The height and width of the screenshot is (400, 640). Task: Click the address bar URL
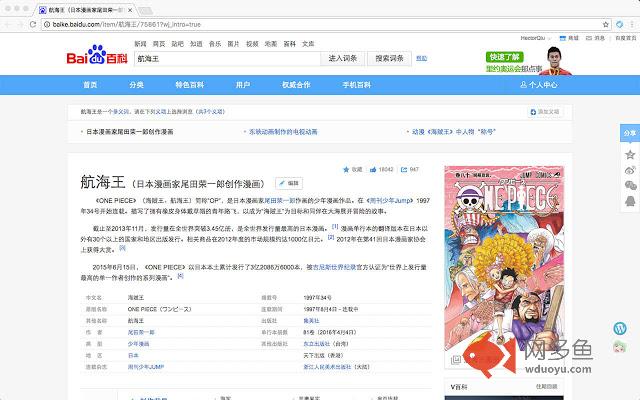(x=127, y=24)
